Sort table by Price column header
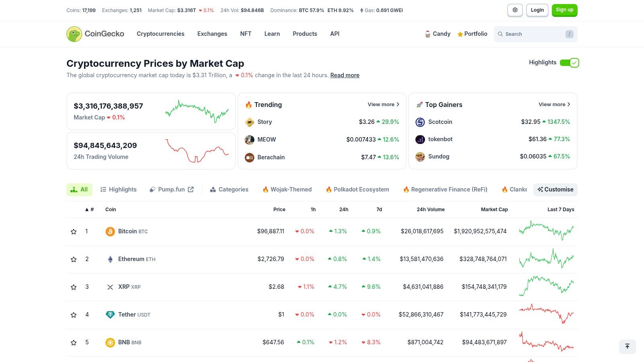The image size is (644, 362). tap(279, 210)
